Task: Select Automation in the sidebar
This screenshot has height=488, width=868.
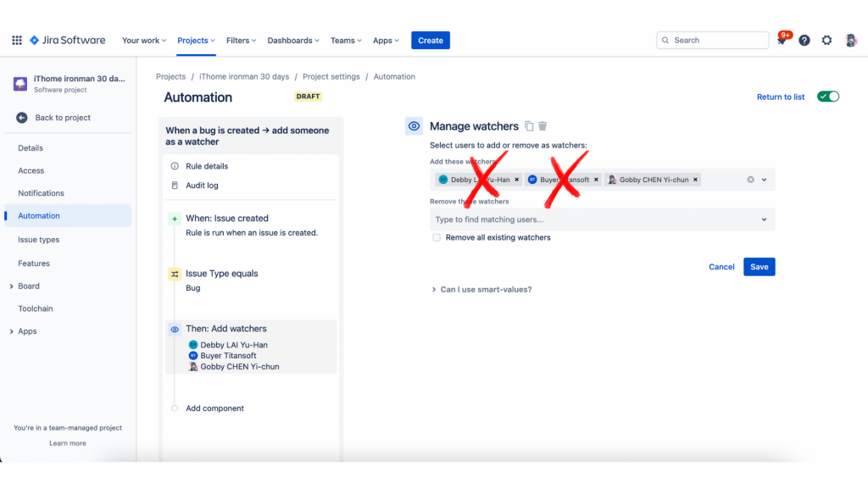Action: 68,216
